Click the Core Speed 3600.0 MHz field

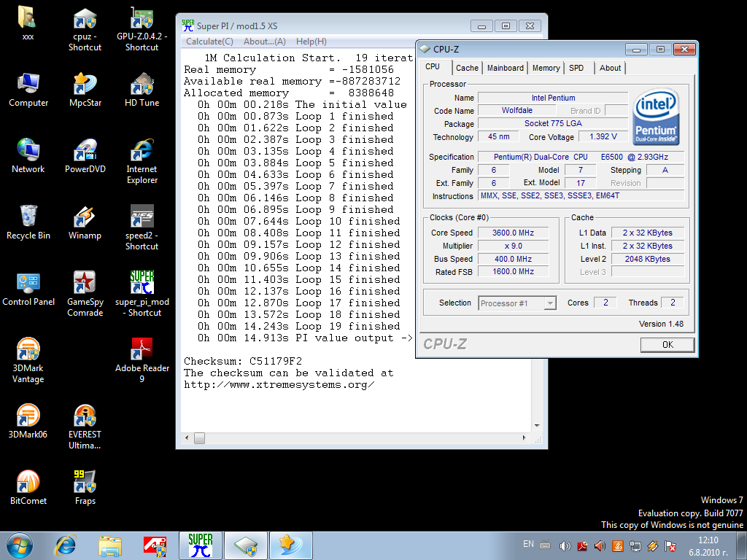coord(513,233)
